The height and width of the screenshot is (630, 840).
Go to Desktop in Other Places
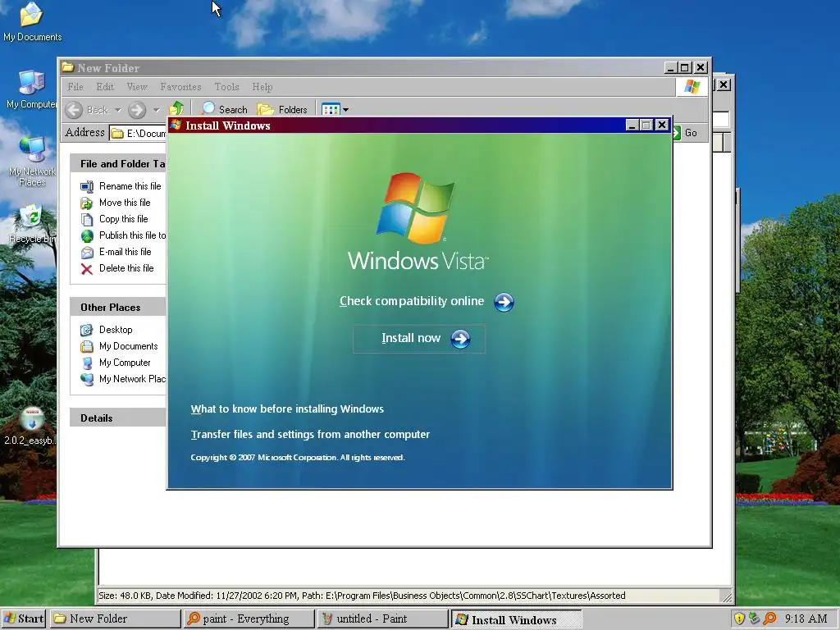(x=116, y=330)
